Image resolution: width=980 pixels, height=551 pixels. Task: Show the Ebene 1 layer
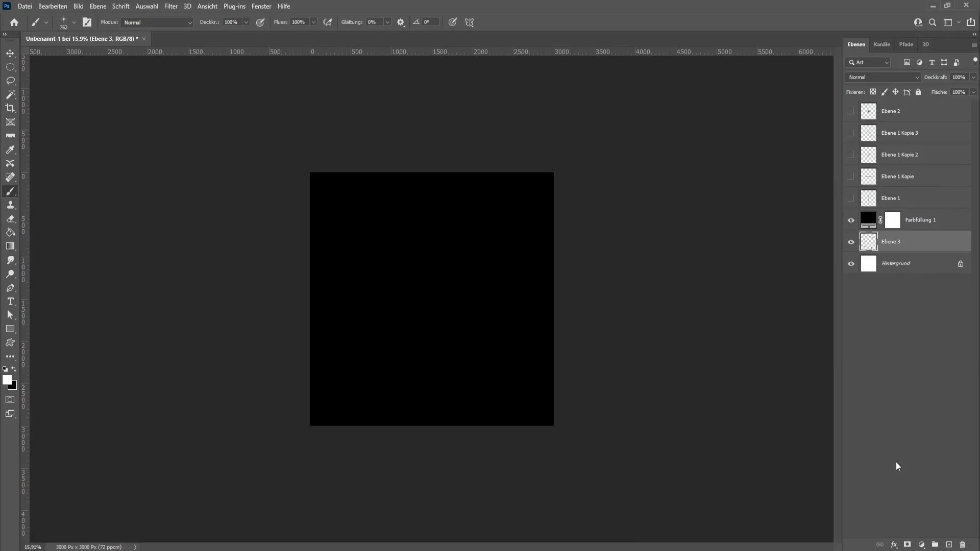click(x=850, y=198)
